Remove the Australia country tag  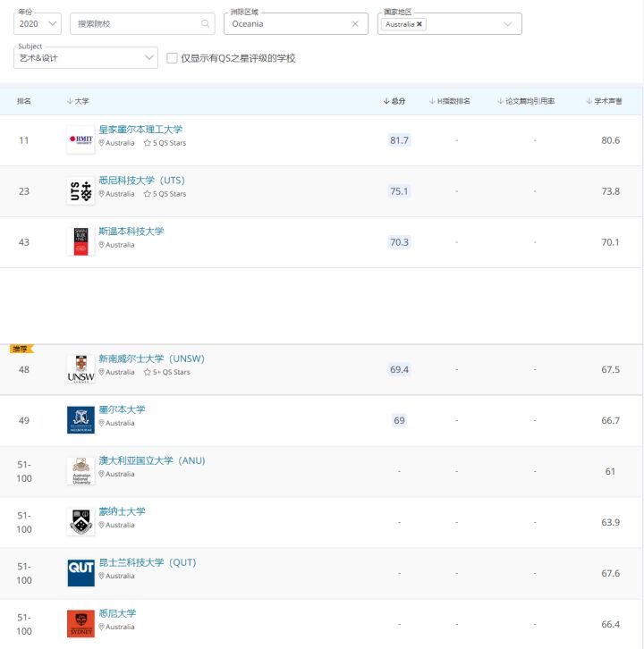pos(419,24)
